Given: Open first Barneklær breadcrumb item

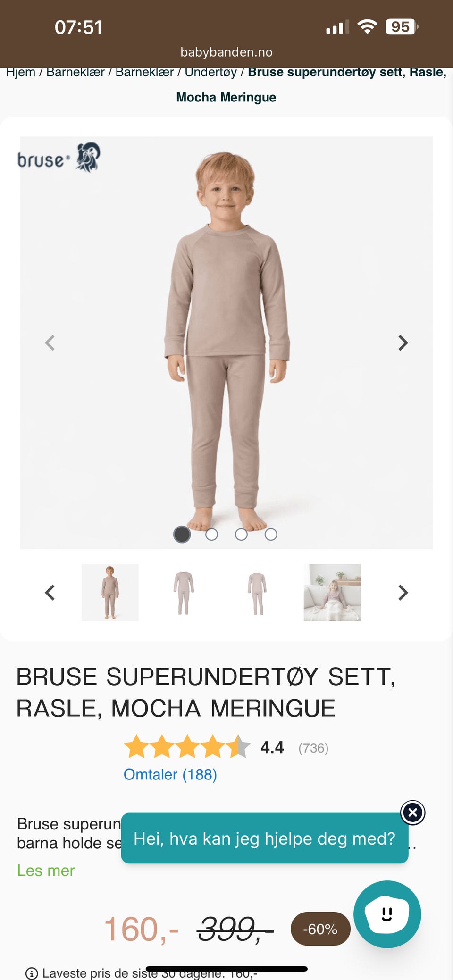Looking at the screenshot, I should 75,72.
